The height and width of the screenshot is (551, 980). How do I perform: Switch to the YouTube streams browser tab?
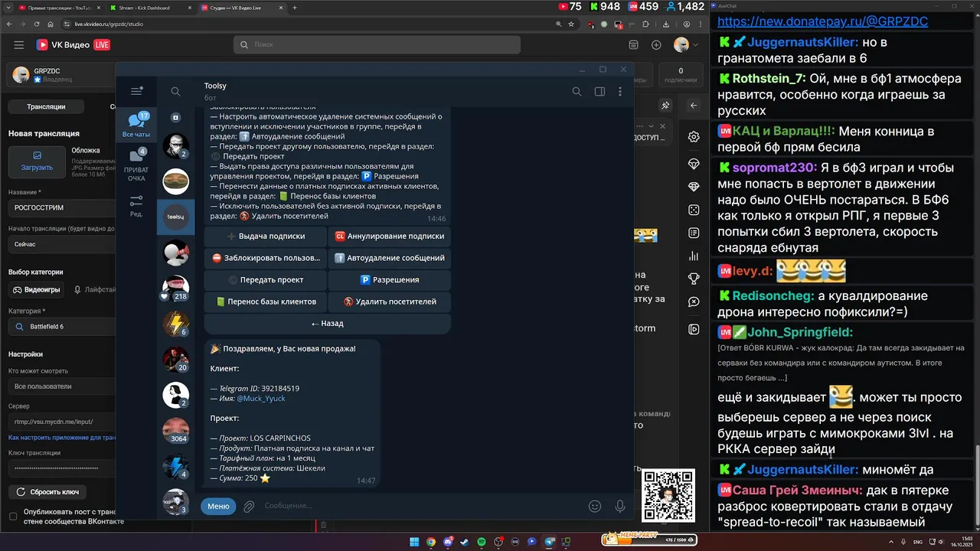click(x=58, y=8)
